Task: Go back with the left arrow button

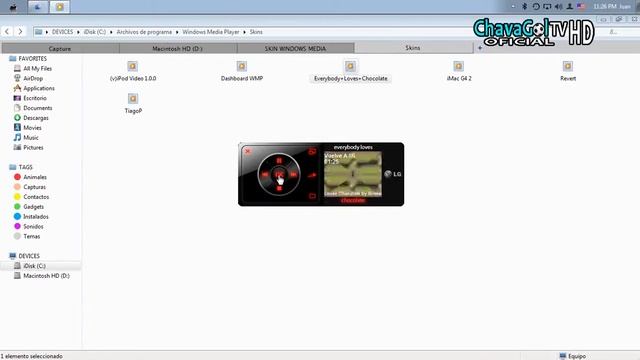Action: click(x=7, y=31)
